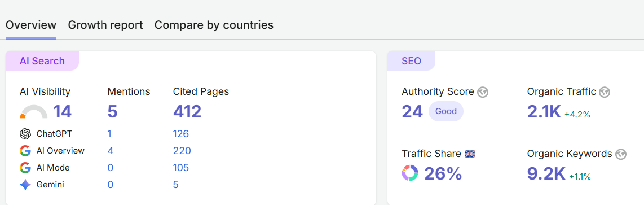The height and width of the screenshot is (205, 644).
Task: Click the Mentions column heading
Action: (x=129, y=91)
